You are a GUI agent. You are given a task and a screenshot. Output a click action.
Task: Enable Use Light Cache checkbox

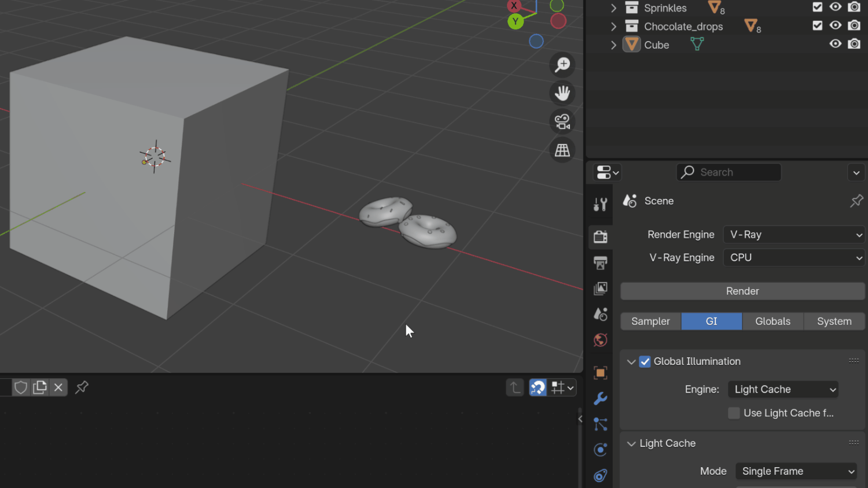coord(734,413)
